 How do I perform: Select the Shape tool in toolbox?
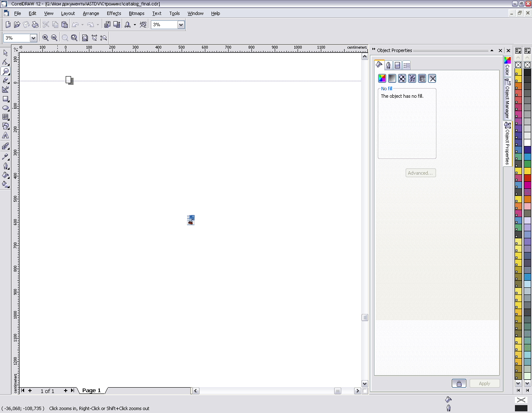5,62
